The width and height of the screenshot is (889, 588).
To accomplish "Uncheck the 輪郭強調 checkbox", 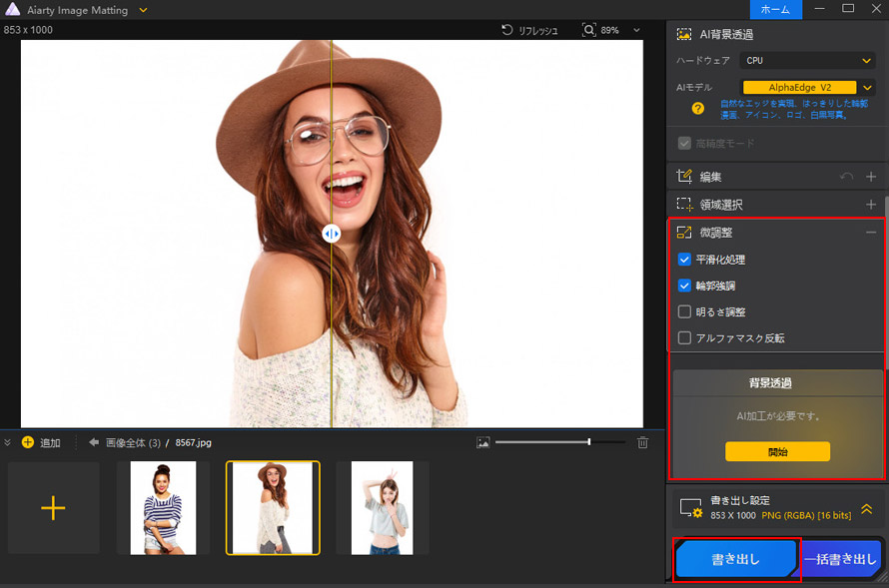I will coord(684,286).
